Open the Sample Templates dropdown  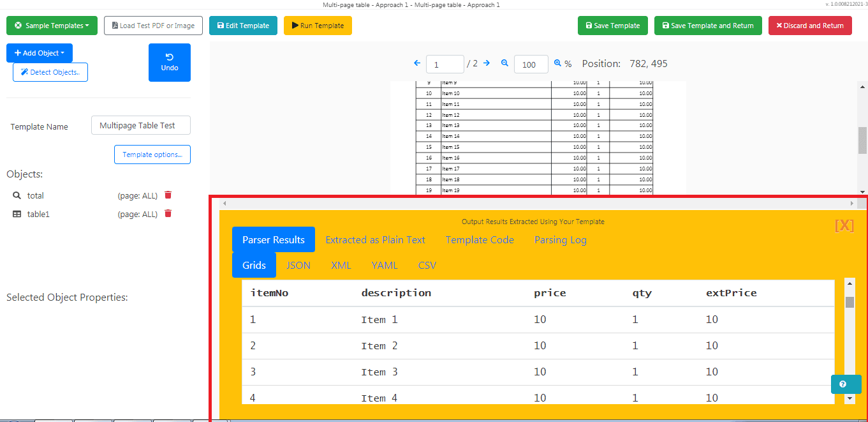click(x=52, y=26)
